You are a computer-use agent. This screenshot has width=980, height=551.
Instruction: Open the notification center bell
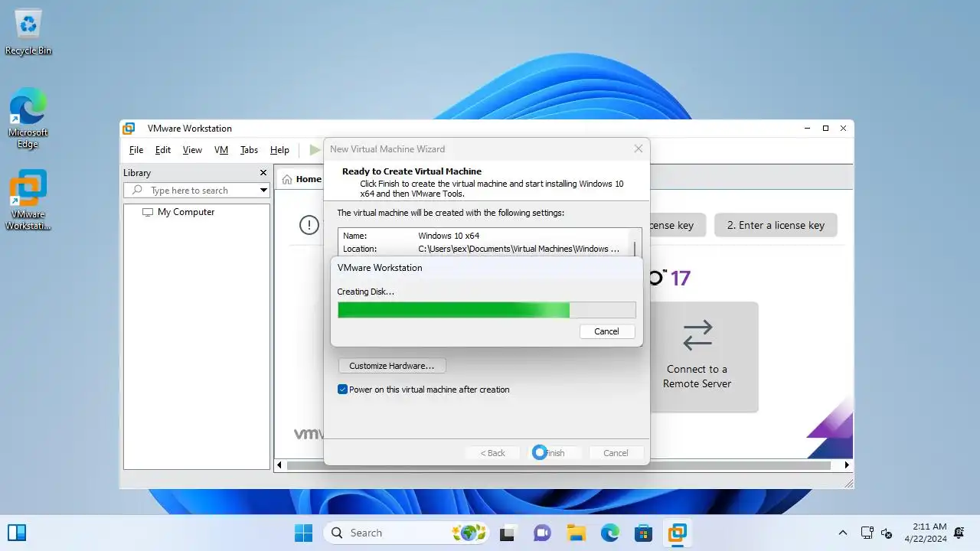(959, 533)
